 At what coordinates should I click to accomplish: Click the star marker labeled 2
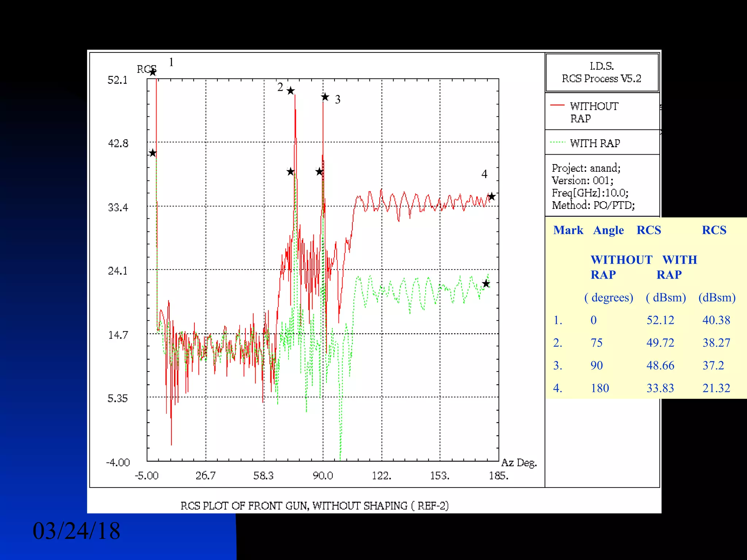(x=290, y=91)
